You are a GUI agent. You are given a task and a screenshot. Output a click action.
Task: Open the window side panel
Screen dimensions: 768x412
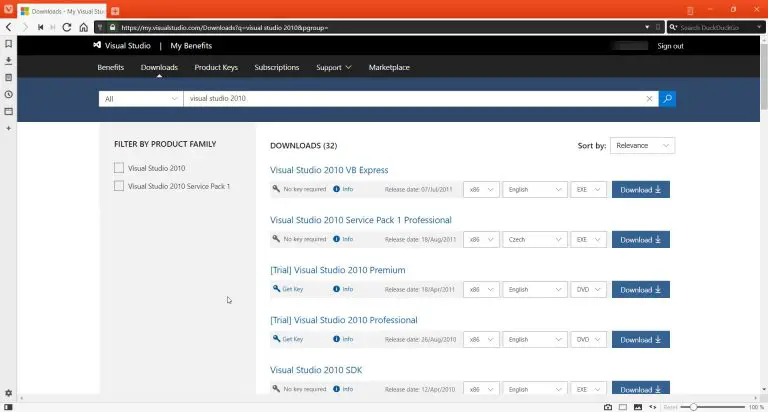(8, 111)
